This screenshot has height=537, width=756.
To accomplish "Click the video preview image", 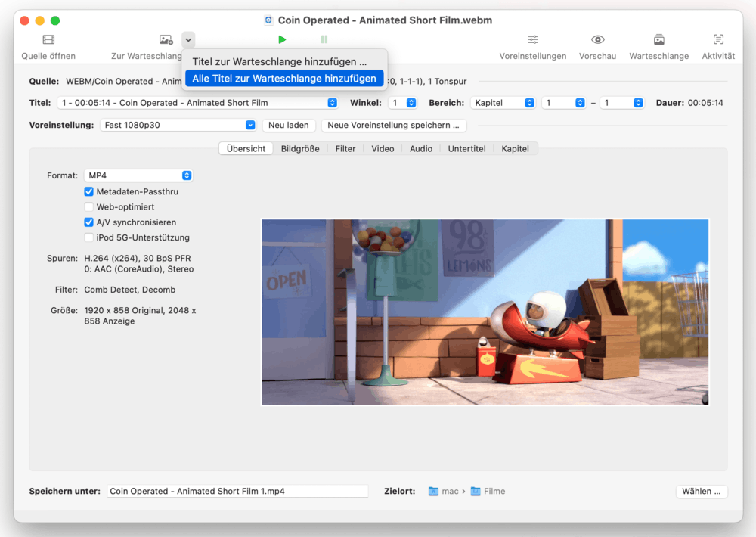I will (x=485, y=312).
